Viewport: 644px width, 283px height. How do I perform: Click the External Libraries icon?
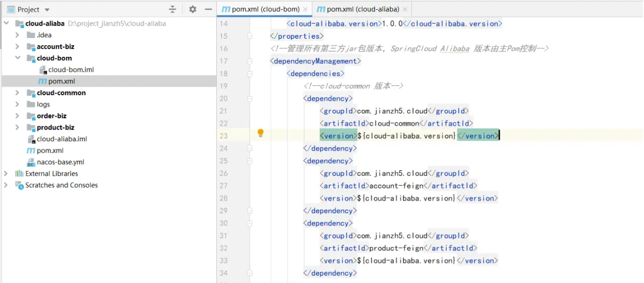[x=19, y=173]
